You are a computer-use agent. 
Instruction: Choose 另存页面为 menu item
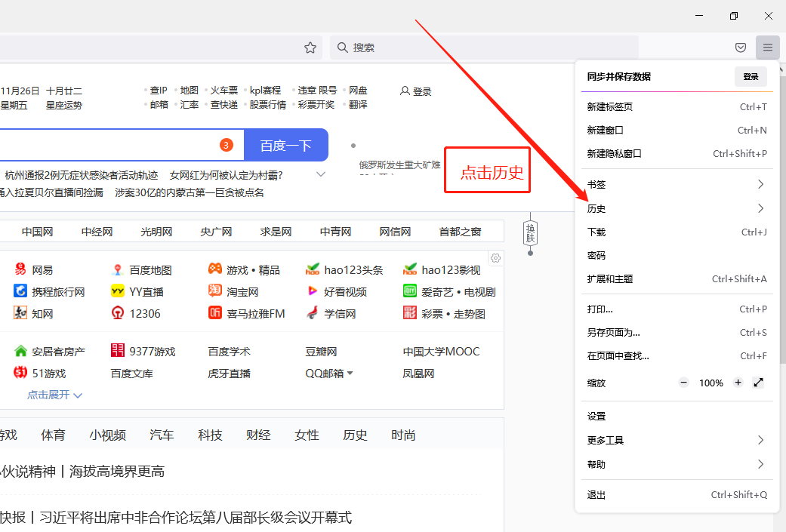[x=677, y=333]
